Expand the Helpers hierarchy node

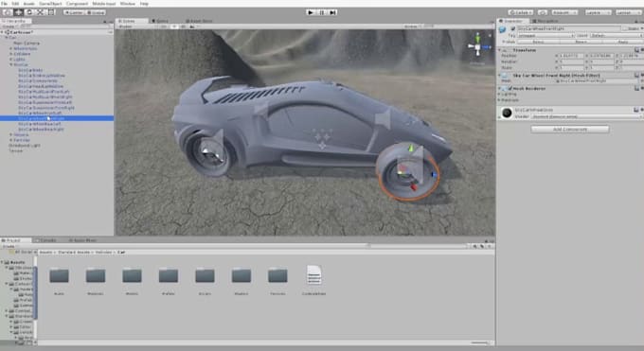(11, 134)
